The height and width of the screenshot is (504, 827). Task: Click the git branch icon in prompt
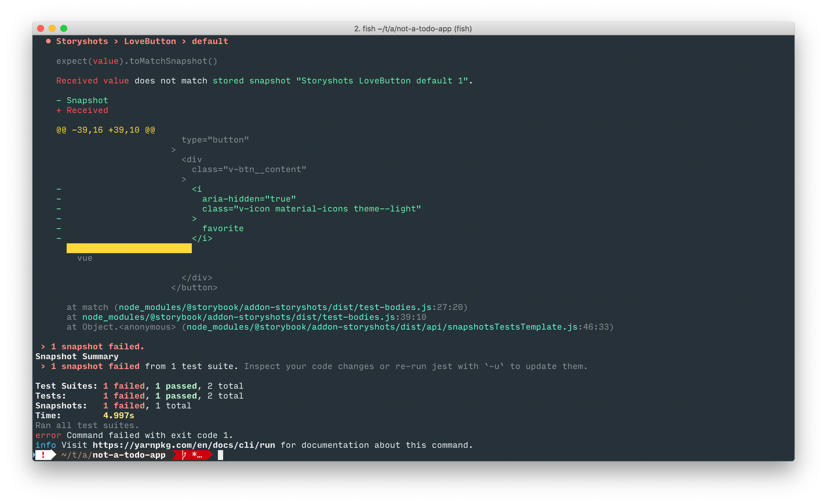184,455
